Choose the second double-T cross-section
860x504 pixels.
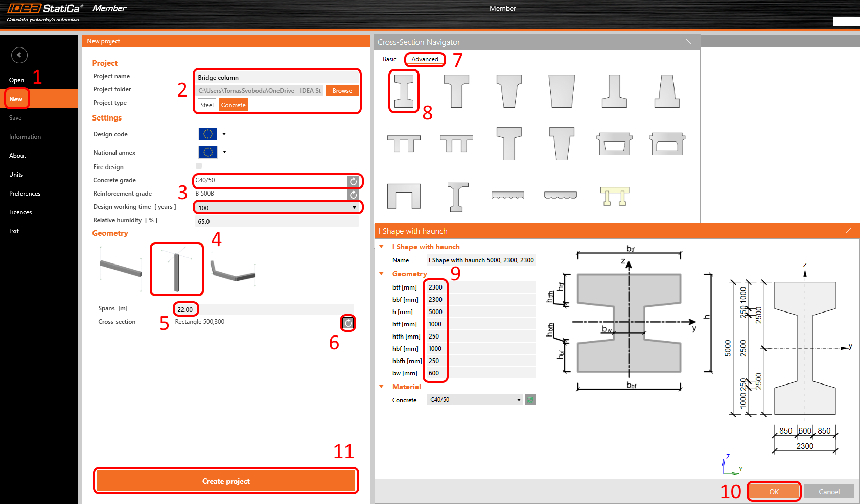(456, 143)
